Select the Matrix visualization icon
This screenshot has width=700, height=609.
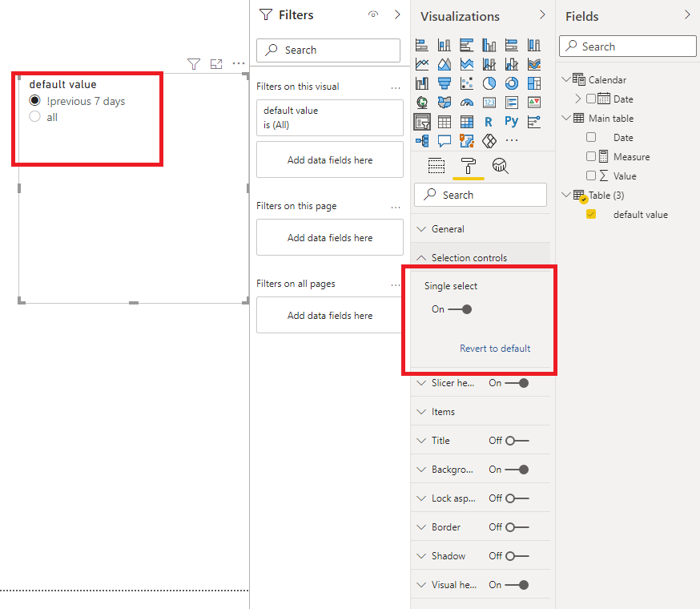click(x=467, y=122)
